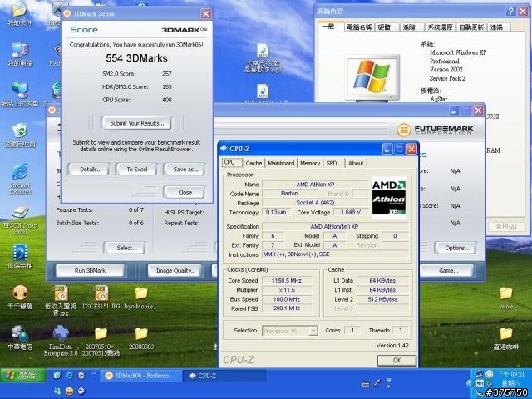Open the top folder icon at right desktop edge

pyautogui.click(x=506, y=298)
